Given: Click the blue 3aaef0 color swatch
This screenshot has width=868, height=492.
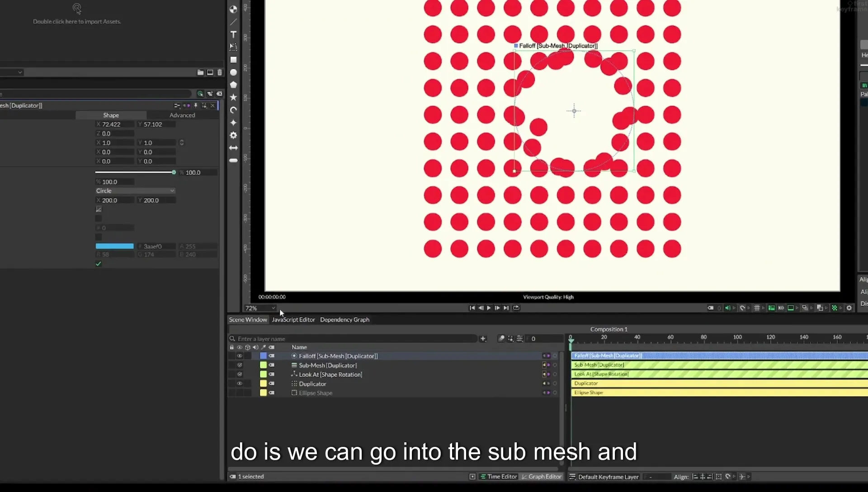Looking at the screenshot, I should coord(114,246).
